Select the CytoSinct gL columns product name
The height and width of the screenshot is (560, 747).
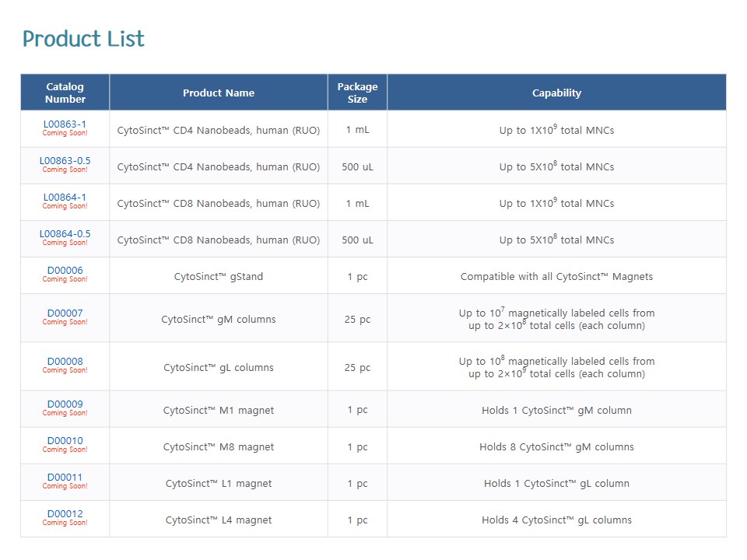point(219,368)
